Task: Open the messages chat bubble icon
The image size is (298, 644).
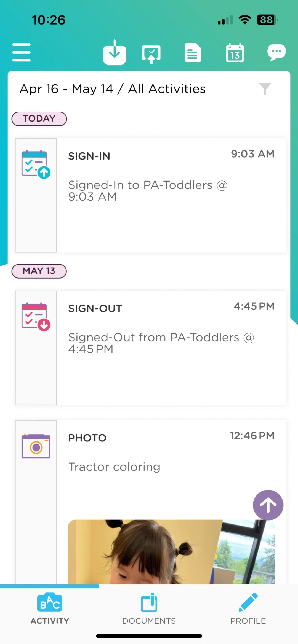Action: pyautogui.click(x=276, y=52)
